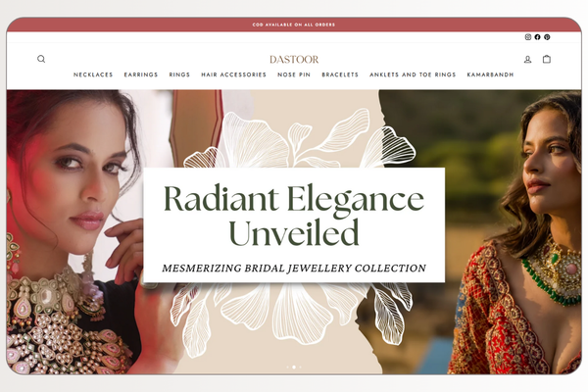Open the shopping bag cart icon
The width and height of the screenshot is (588, 392).
pyautogui.click(x=547, y=59)
